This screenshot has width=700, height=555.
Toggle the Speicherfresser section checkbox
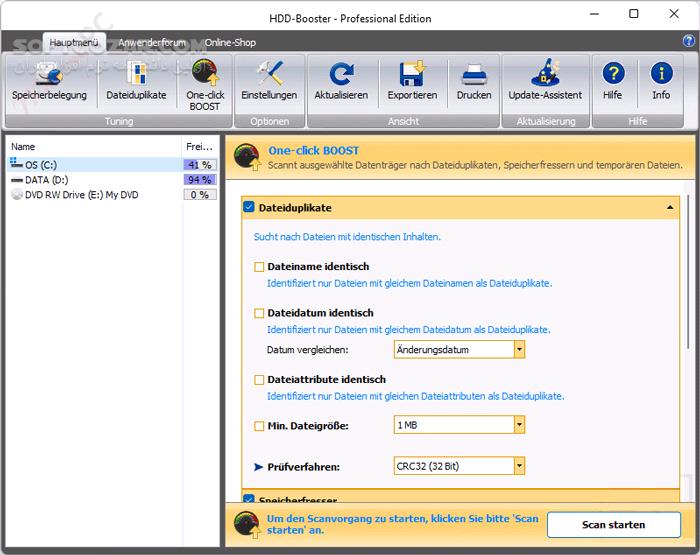pos(249,499)
